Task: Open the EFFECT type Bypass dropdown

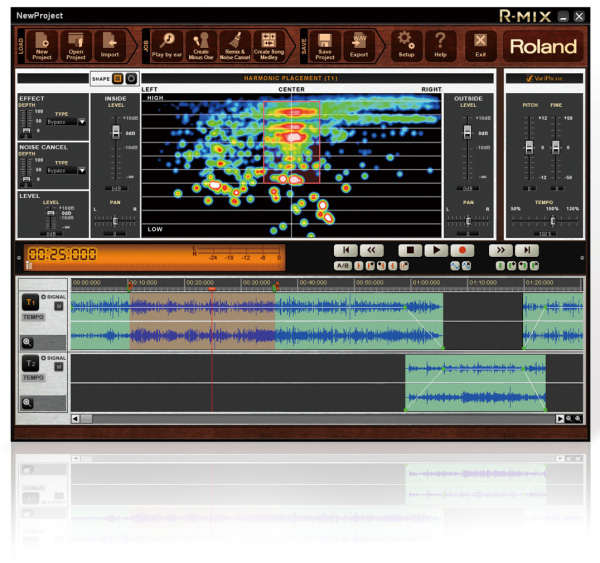Action: click(x=82, y=122)
